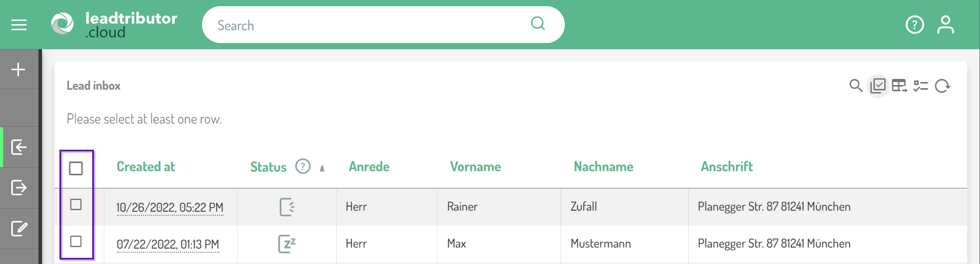This screenshot has height=264, width=980.
Task: Click the add new lead plus icon
Action: point(18,69)
